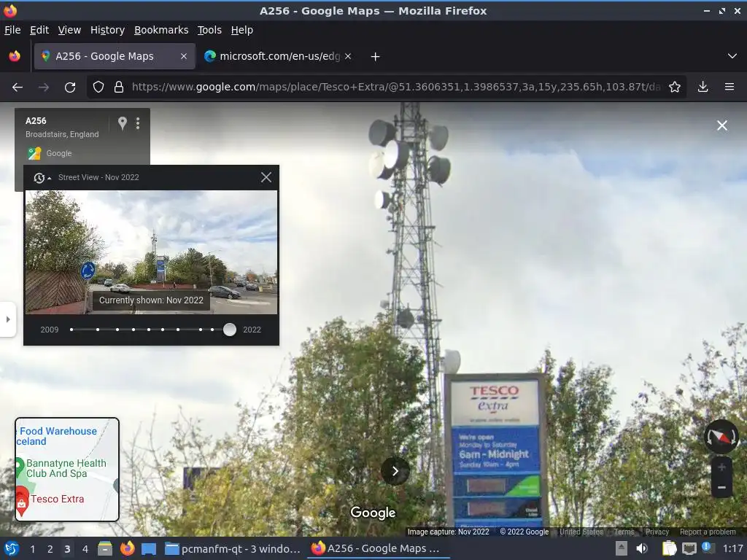Select the A256 - Google Maps tab
Viewport: 747px width, 560px height.
[115, 56]
